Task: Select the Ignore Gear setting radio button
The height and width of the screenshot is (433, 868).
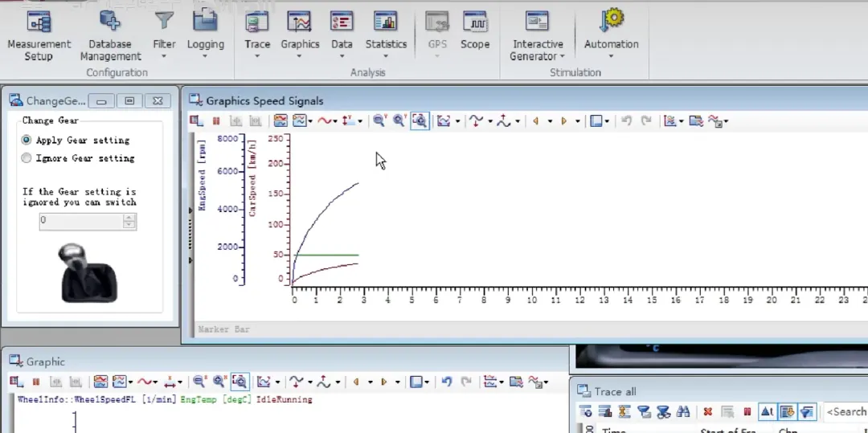Action: (26, 158)
